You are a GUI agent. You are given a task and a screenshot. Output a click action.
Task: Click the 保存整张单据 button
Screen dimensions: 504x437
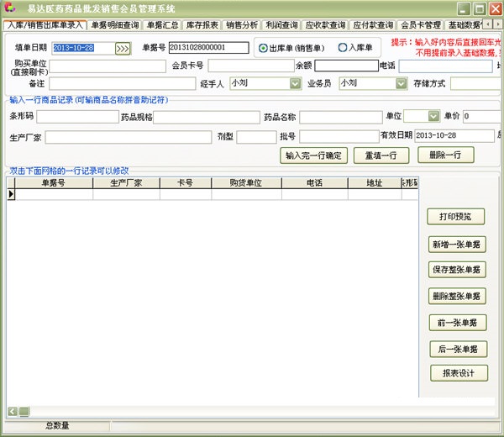(x=456, y=270)
